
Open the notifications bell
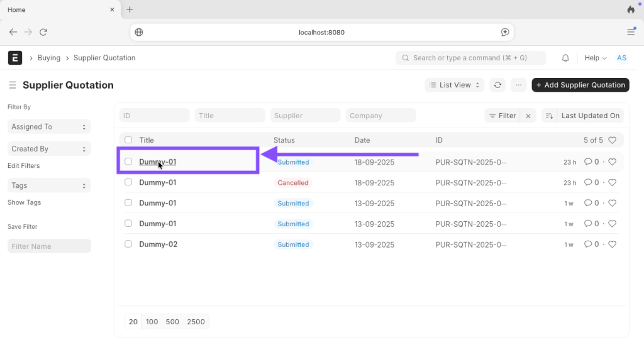coord(565,58)
